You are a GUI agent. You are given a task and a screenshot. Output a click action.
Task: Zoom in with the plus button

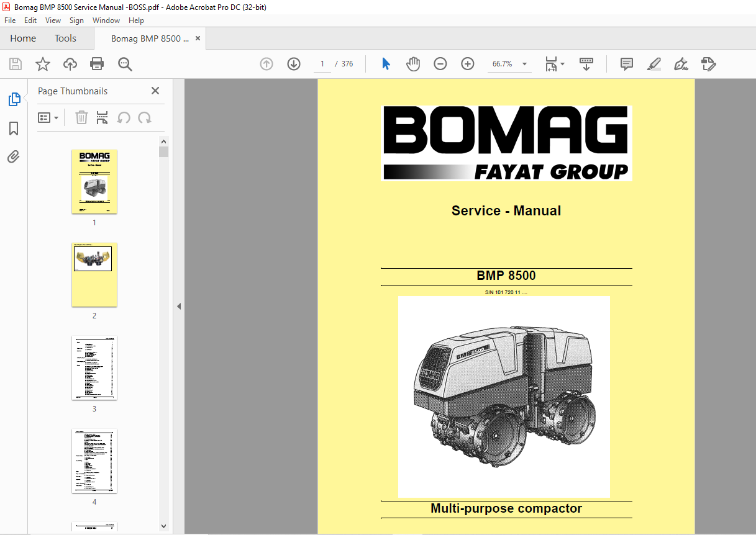pos(468,64)
